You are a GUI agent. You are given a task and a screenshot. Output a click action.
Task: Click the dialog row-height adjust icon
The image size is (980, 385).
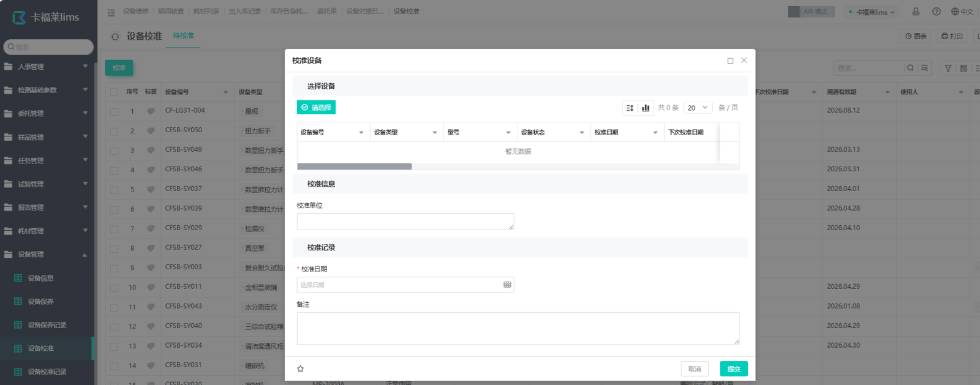[x=630, y=108]
